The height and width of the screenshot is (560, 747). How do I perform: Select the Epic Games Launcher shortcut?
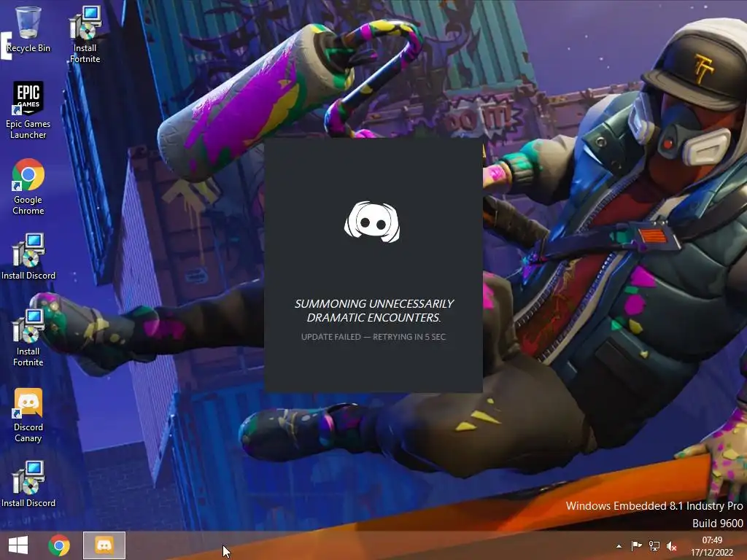click(x=28, y=110)
